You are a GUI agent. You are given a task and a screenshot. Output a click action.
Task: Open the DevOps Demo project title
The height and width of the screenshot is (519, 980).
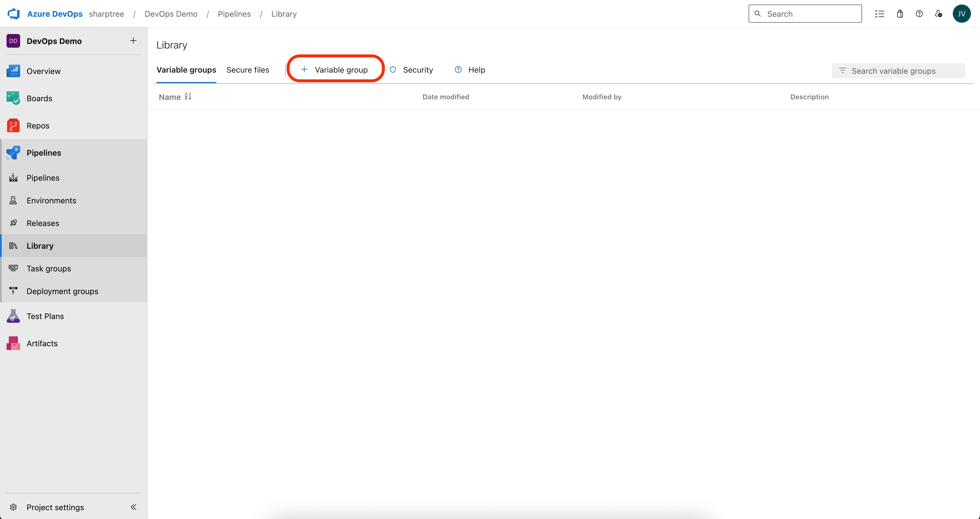tap(54, 41)
